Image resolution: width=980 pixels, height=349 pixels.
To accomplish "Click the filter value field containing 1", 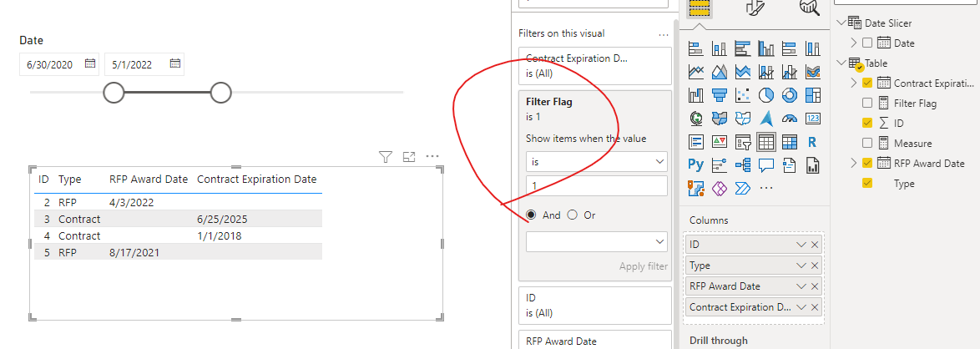I will [596, 185].
